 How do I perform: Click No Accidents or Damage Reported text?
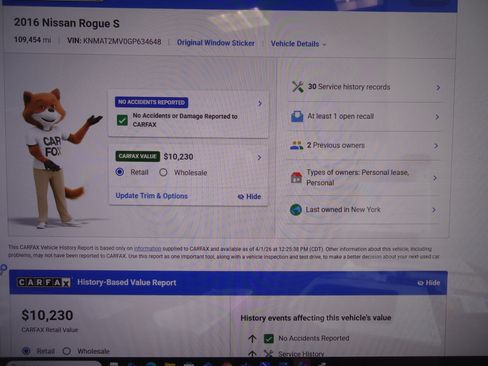[x=185, y=120]
